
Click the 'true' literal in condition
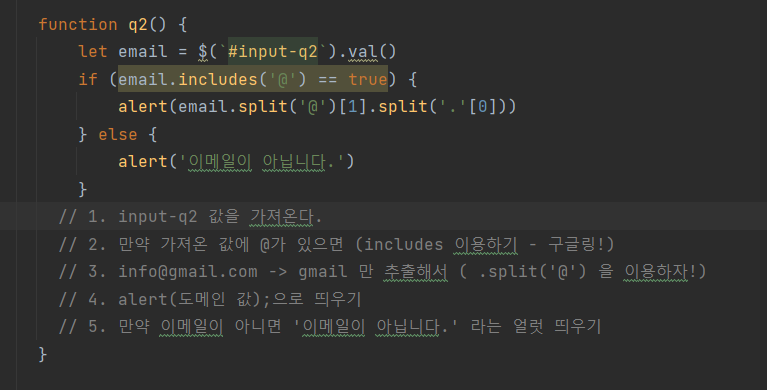368,79
